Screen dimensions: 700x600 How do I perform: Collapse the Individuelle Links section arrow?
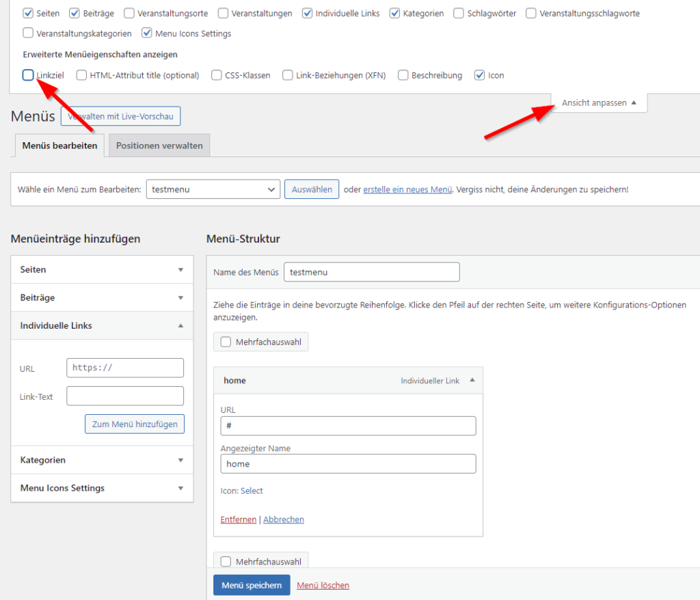(180, 326)
